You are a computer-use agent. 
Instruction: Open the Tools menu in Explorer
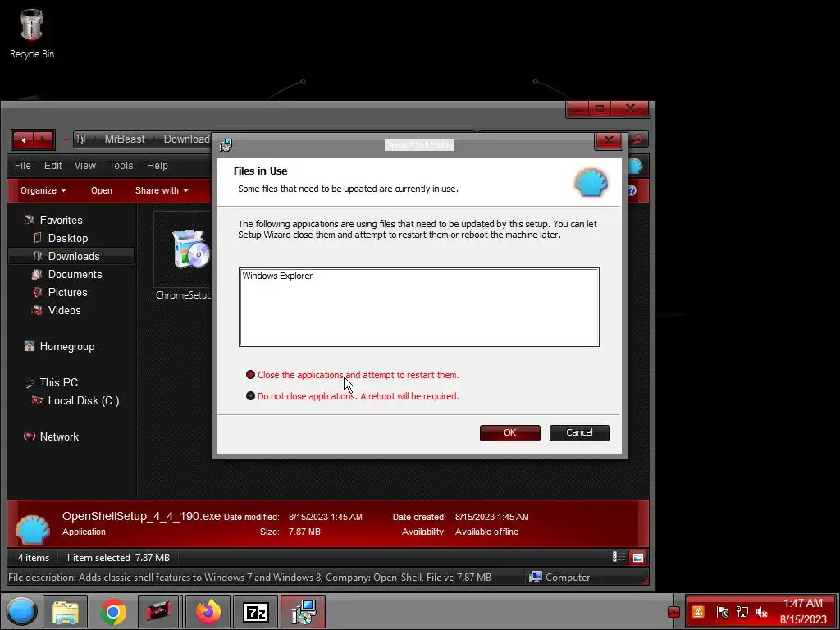point(121,166)
